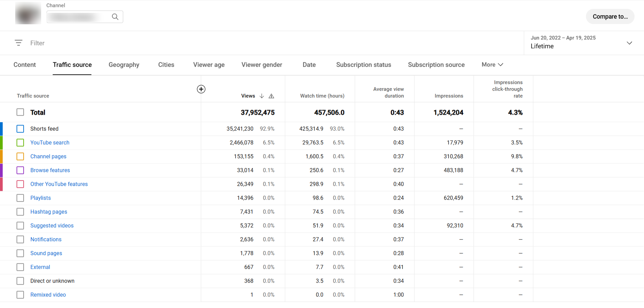The height and width of the screenshot is (308, 644).
Task: Open the Remixed video link
Action: [x=48, y=295]
